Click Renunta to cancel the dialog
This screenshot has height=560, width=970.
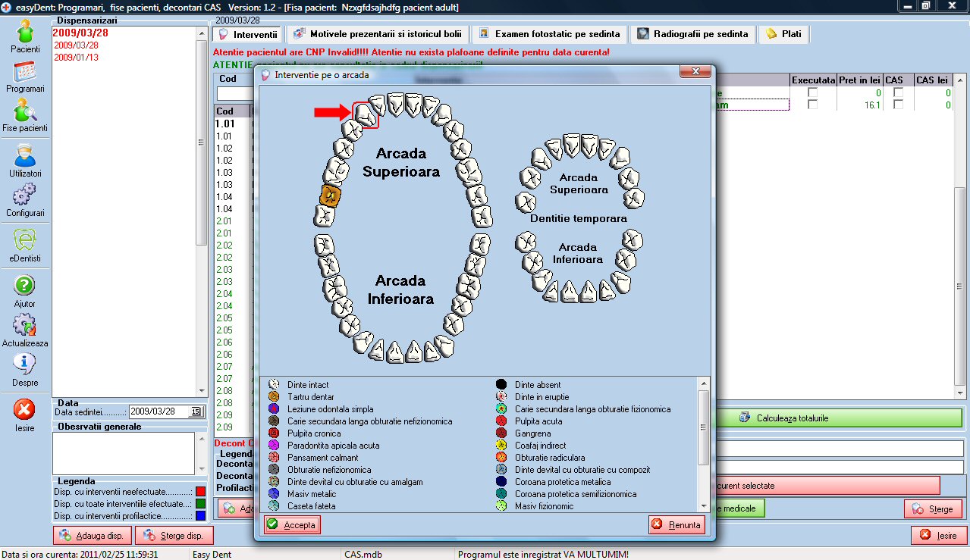click(x=676, y=524)
